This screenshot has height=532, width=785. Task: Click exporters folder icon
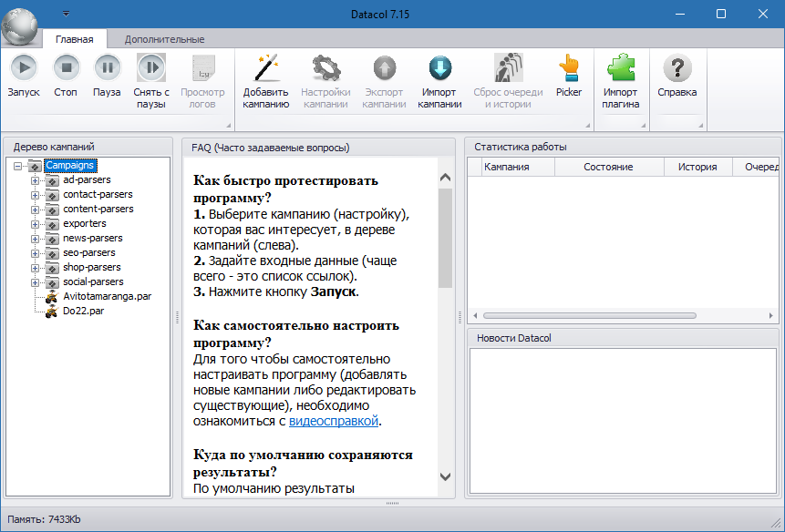(52, 223)
